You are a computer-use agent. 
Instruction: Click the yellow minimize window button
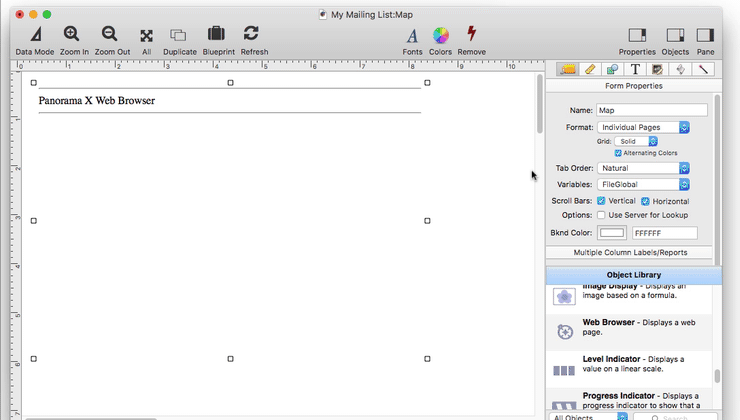click(x=33, y=15)
